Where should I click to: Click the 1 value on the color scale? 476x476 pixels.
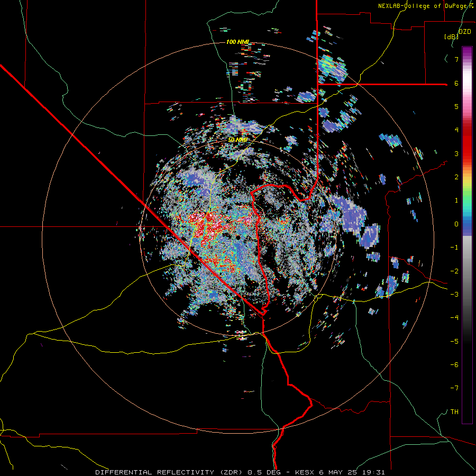[x=456, y=200]
